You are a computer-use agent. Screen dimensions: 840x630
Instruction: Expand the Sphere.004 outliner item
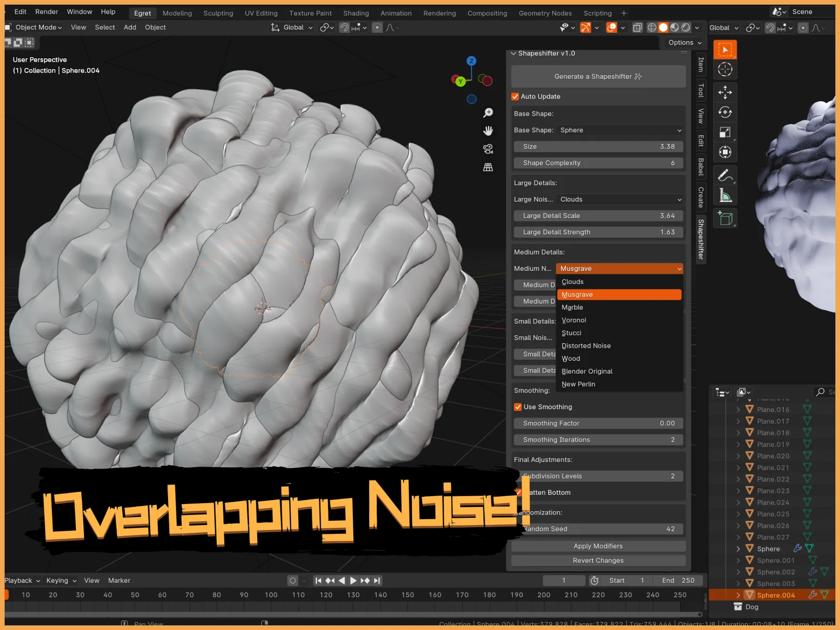[738, 595]
